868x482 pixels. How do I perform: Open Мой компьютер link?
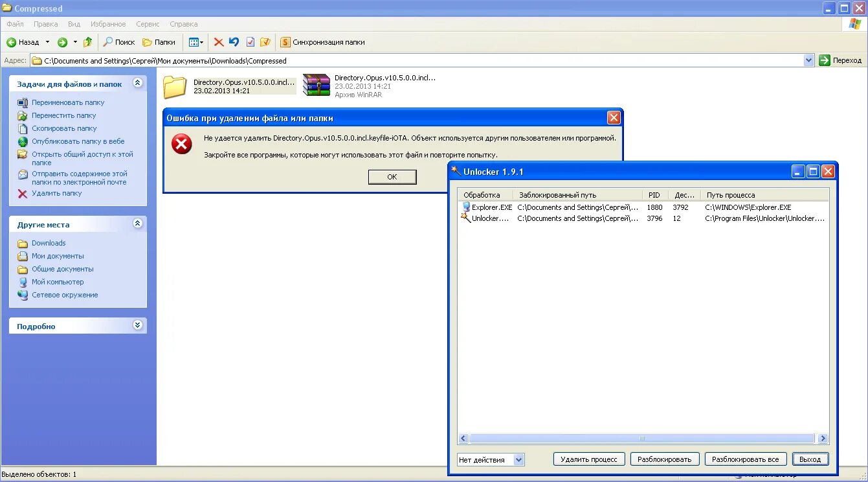click(x=58, y=282)
